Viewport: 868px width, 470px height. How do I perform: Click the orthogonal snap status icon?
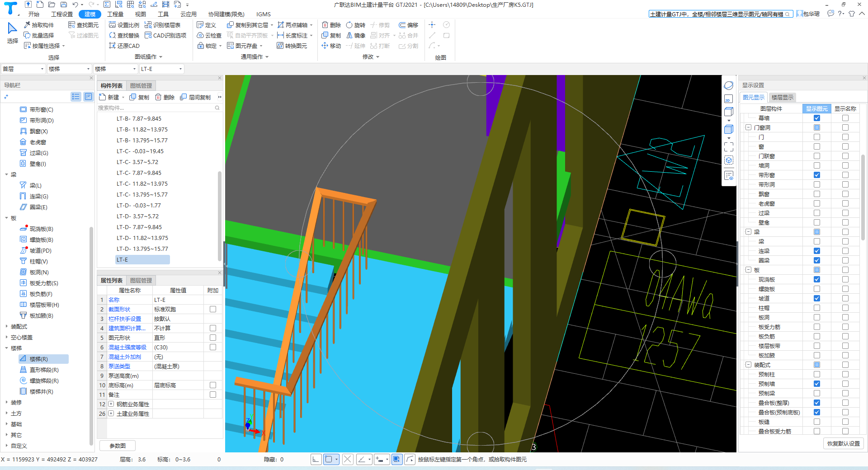(x=316, y=459)
